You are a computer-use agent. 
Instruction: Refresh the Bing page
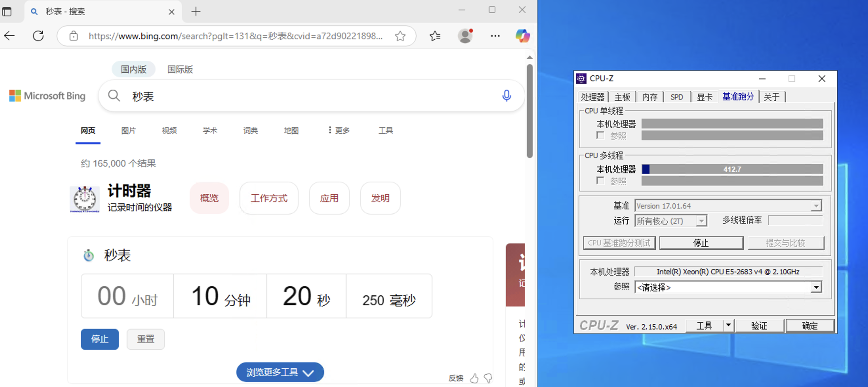pos(38,36)
